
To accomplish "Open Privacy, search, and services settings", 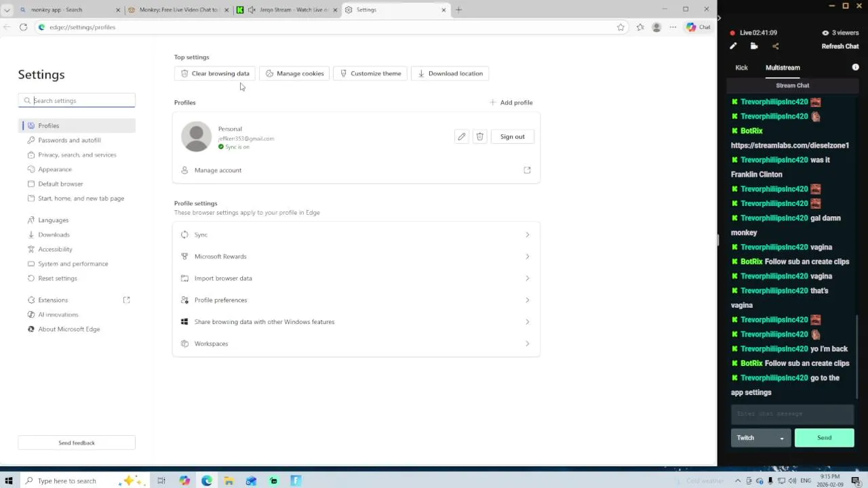I will 77,155.
